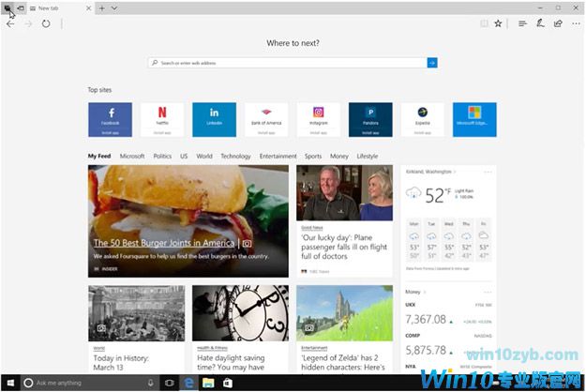Image resolution: width=586 pixels, height=392 pixels.
Task: Add page to favorites star
Action: (x=498, y=24)
